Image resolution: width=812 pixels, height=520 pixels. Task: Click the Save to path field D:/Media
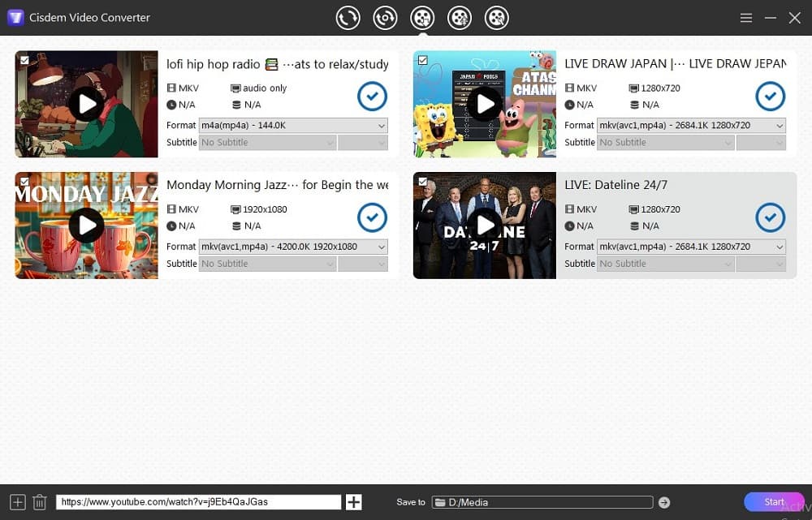[542, 502]
